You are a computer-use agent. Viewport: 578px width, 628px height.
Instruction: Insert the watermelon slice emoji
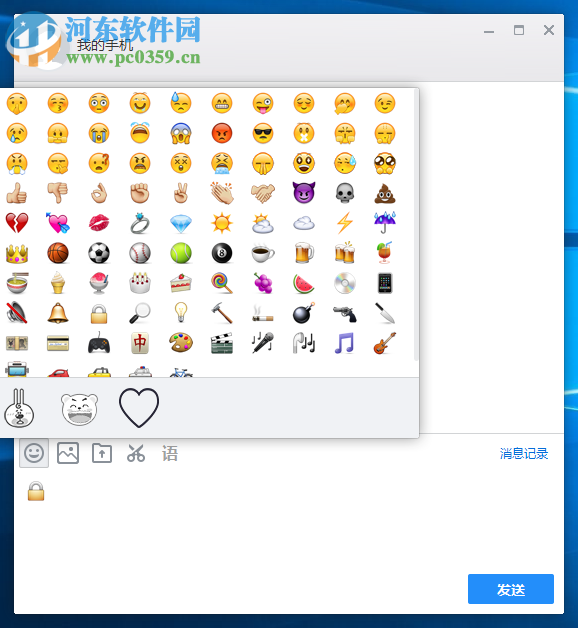coord(304,283)
